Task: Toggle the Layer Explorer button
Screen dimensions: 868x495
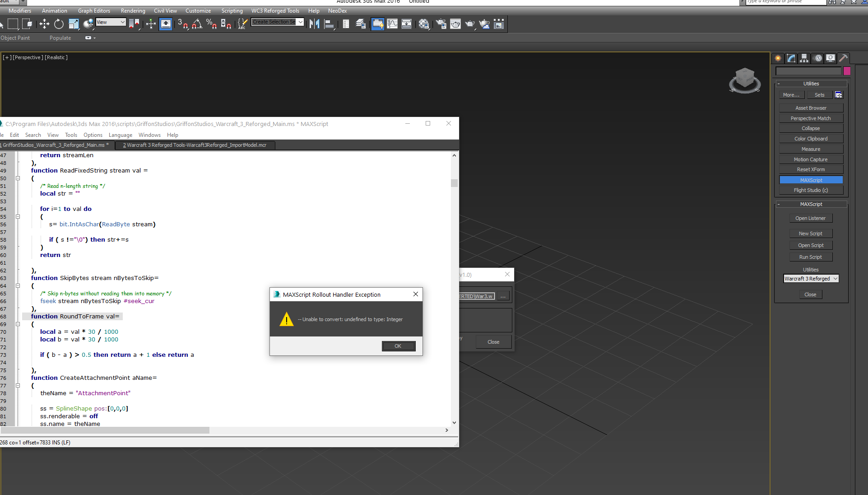Action: tap(361, 24)
